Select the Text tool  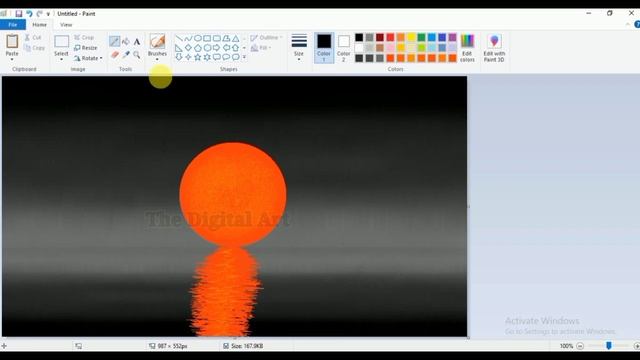pos(137,42)
